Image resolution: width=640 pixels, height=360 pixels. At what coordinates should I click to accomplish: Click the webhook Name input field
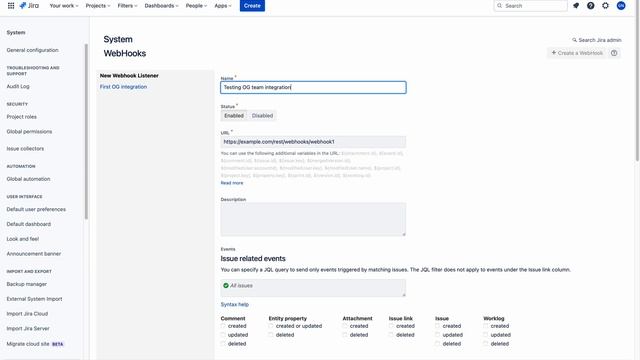coord(313,87)
